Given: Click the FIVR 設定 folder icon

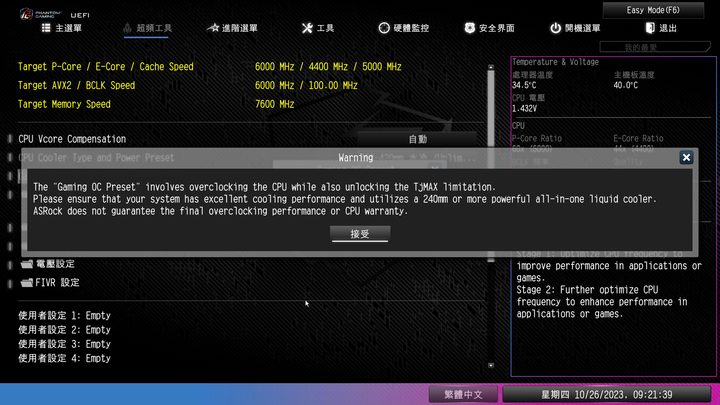Looking at the screenshot, I should [27, 282].
